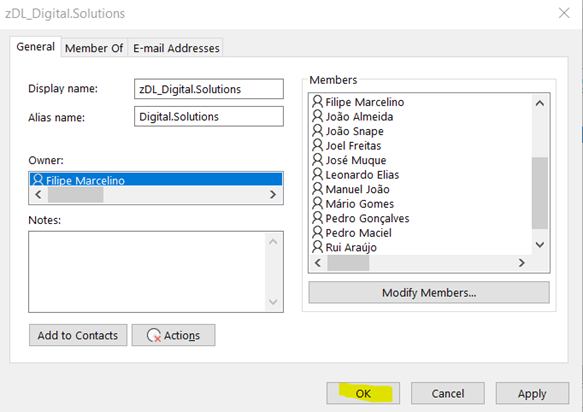This screenshot has width=583, height=412.
Task: Click into the Alias name field
Action: coord(209,117)
